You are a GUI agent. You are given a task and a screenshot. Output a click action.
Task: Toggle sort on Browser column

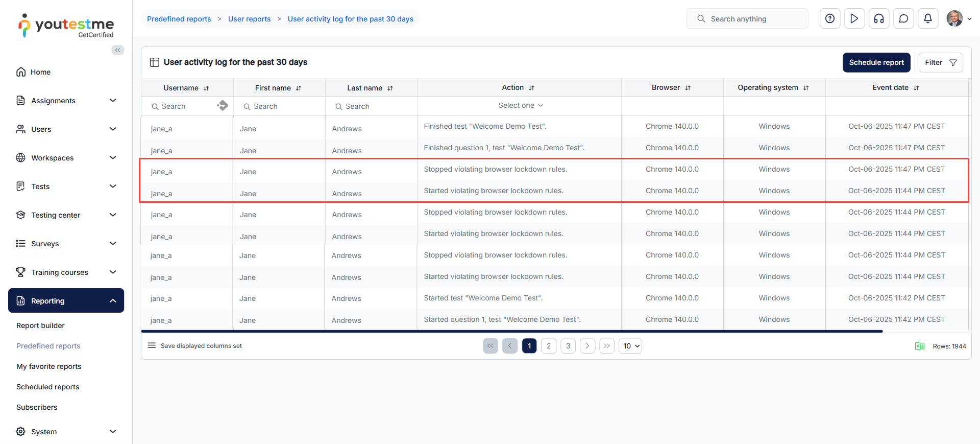688,88
